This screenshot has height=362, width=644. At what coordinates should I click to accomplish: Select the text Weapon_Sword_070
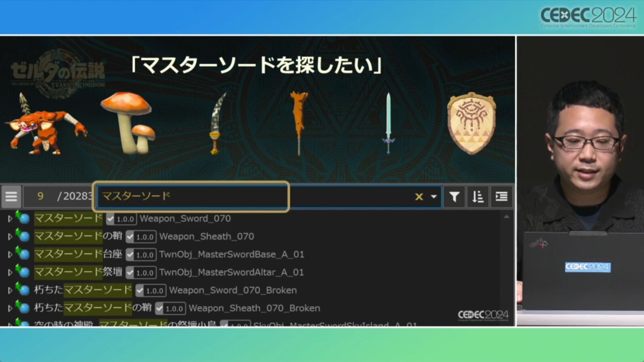point(185,218)
